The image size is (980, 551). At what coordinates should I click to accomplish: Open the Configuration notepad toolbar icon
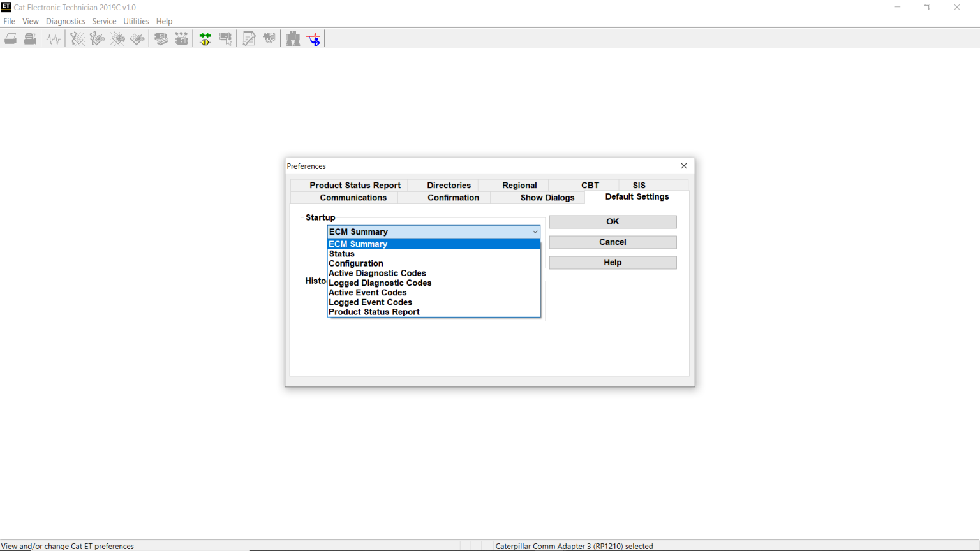click(x=249, y=38)
